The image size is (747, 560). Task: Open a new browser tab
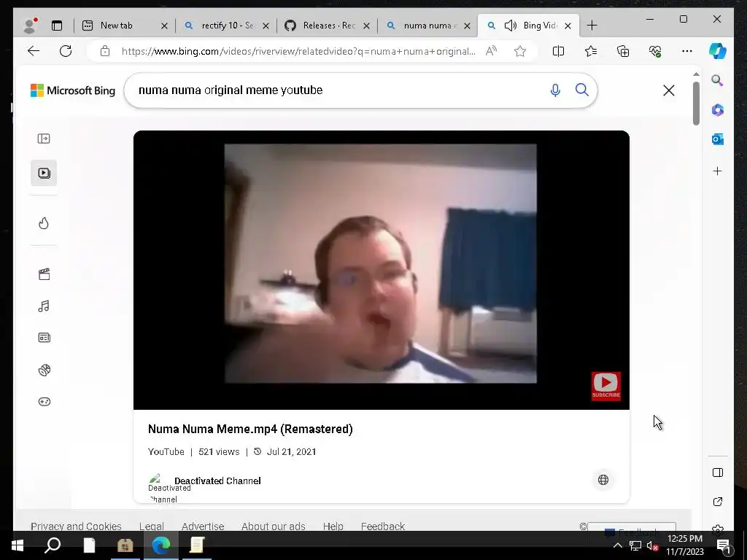click(592, 26)
